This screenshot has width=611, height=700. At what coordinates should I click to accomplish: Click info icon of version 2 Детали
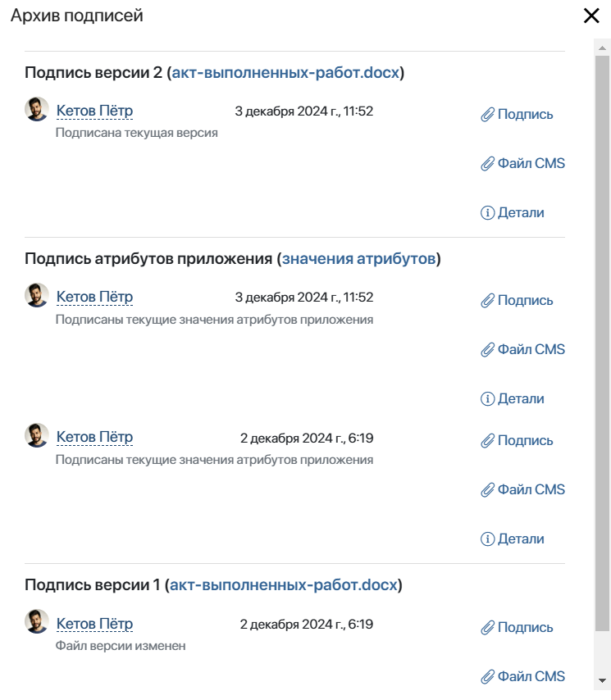tap(487, 213)
